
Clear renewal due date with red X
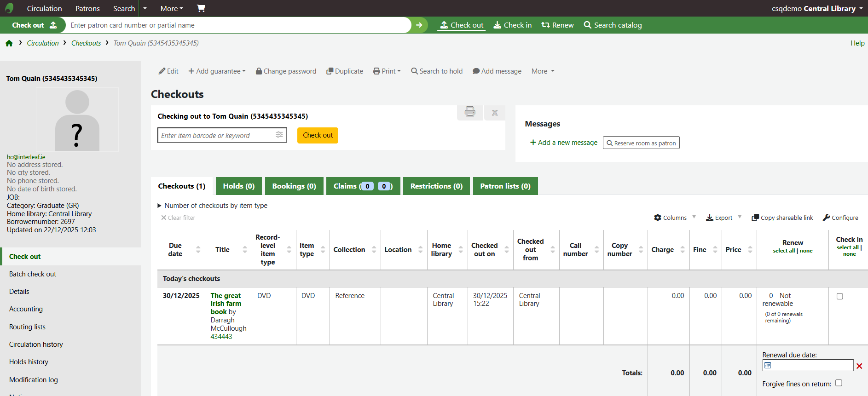click(859, 366)
